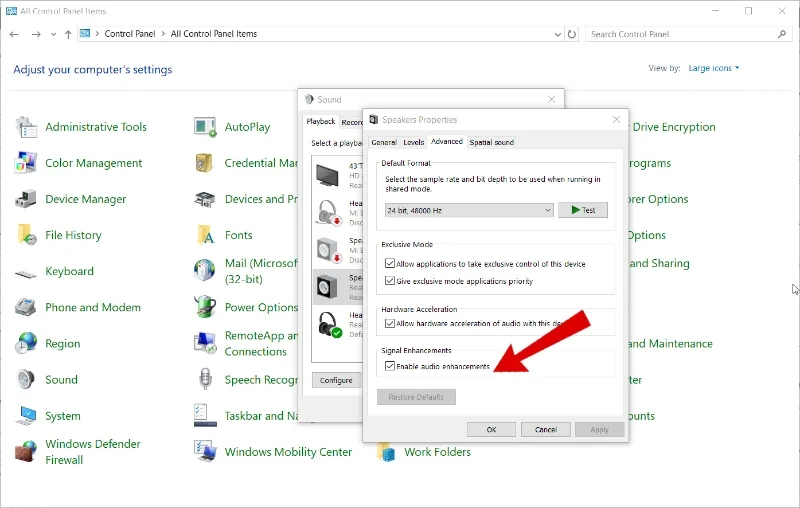Image resolution: width=800 pixels, height=508 pixels.
Task: Click OK in Speakers Properties
Action: 491,429
